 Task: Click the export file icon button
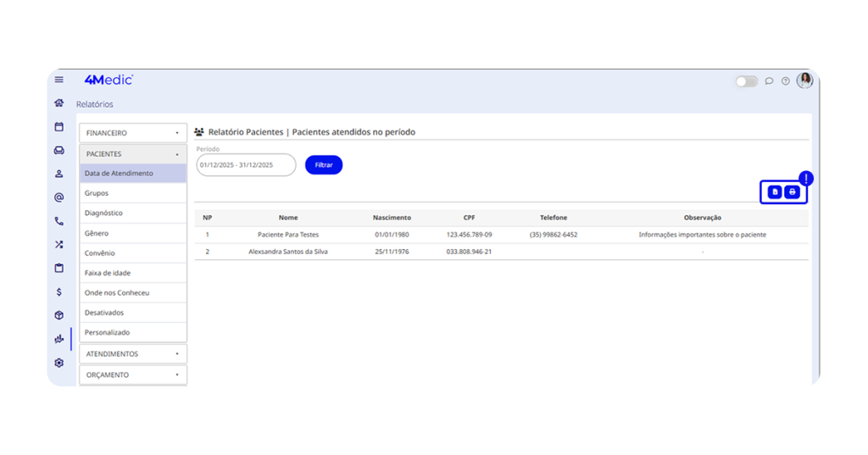pos(775,192)
